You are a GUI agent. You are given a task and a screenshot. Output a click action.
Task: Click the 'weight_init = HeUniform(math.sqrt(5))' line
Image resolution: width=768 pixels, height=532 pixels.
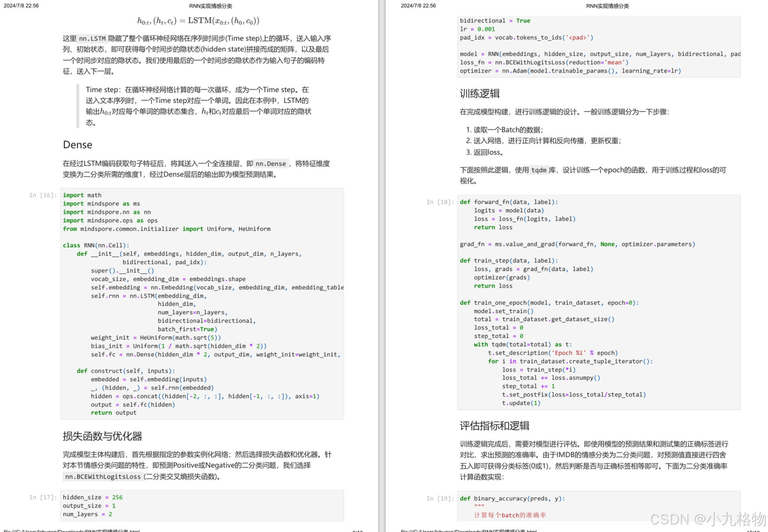pos(156,338)
